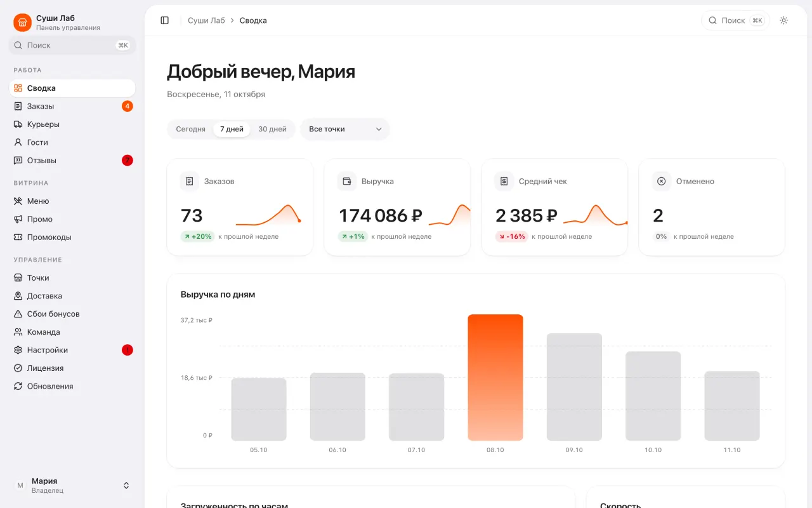This screenshot has height=508, width=812.
Task: Click the Гости person icon
Action: (18, 142)
